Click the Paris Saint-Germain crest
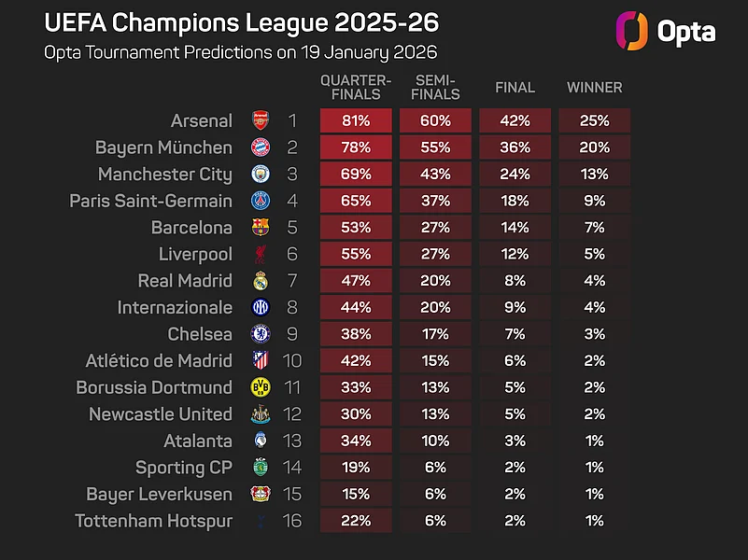Image resolution: width=748 pixels, height=560 pixels. tap(261, 201)
